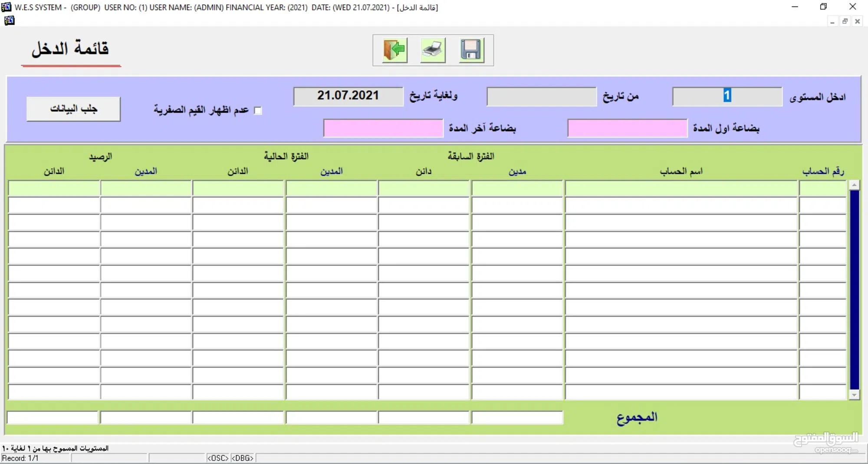Click the printer icon to print the income statement
This screenshot has height=464, width=868.
point(432,50)
